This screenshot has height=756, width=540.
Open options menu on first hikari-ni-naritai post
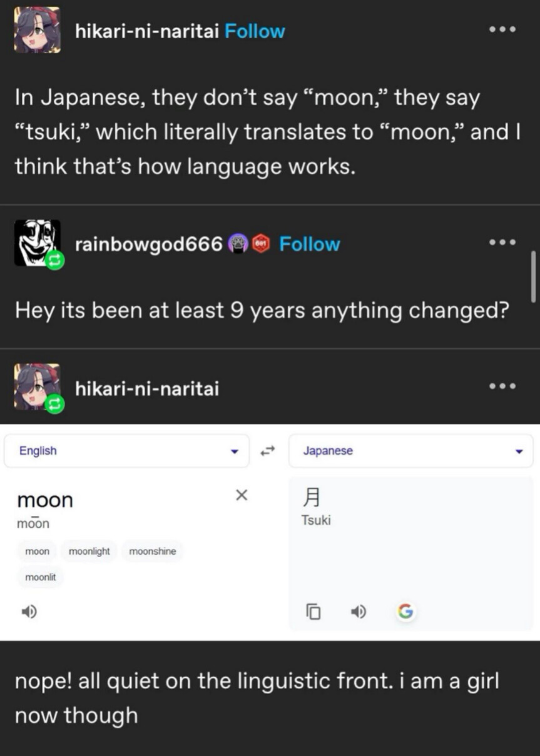[503, 29]
